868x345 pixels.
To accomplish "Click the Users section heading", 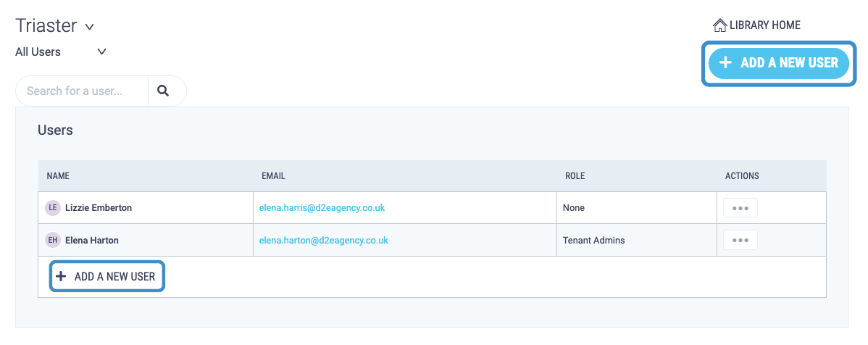I will tap(55, 130).
